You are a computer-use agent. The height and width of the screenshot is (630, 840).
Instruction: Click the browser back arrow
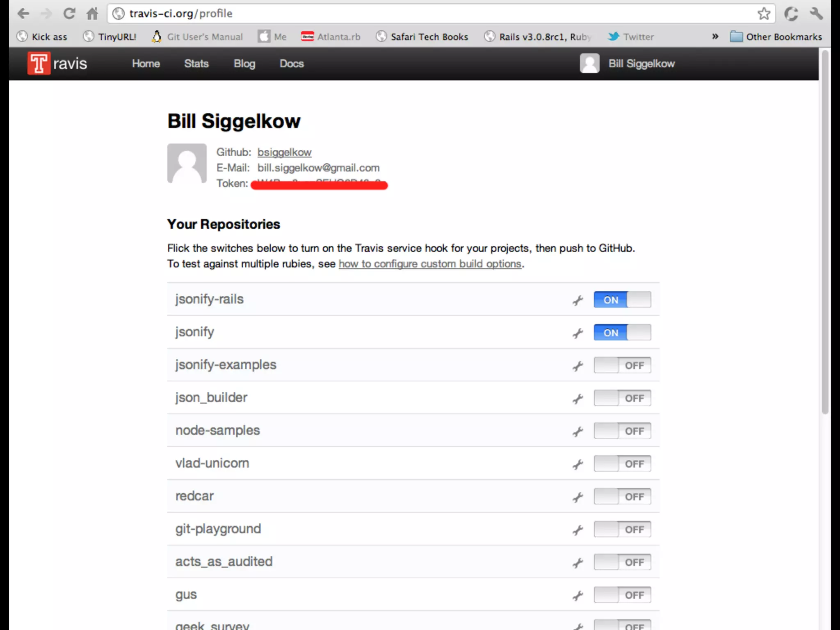pos(23,14)
